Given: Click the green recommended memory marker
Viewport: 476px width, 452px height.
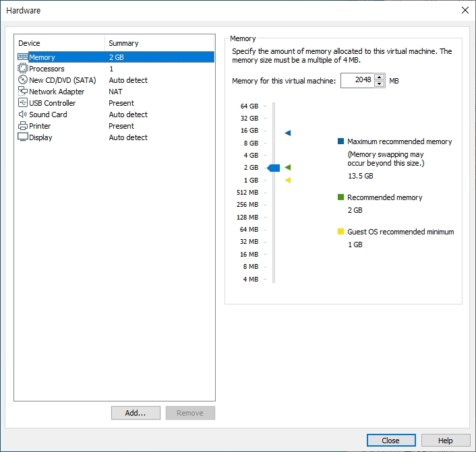Looking at the screenshot, I should tap(288, 167).
